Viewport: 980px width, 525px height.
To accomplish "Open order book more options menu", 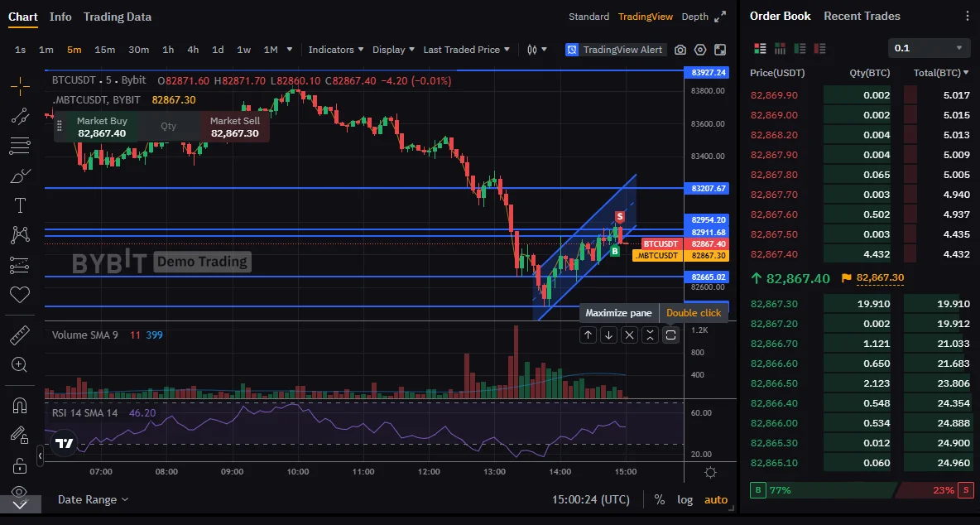I will (968, 17).
